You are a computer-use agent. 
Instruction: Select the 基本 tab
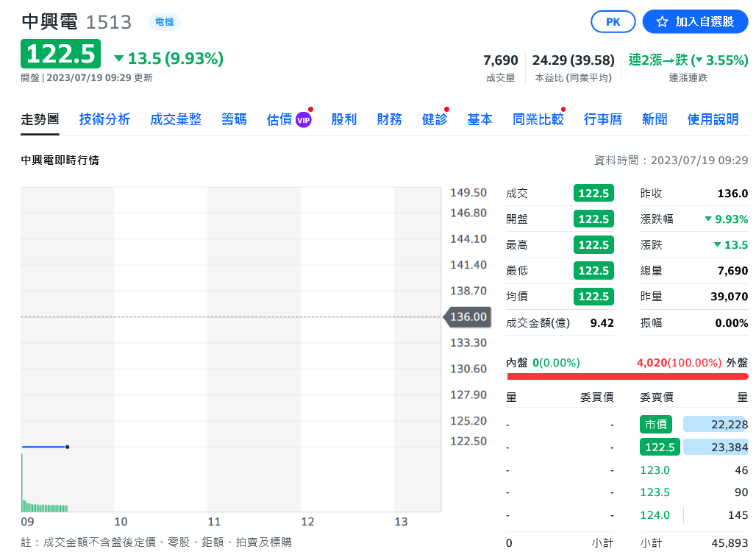click(479, 119)
